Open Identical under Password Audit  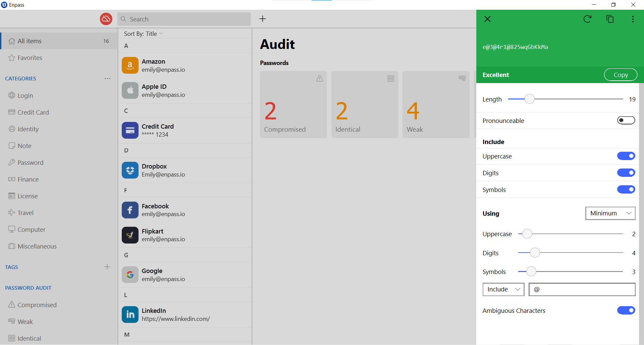point(59,338)
